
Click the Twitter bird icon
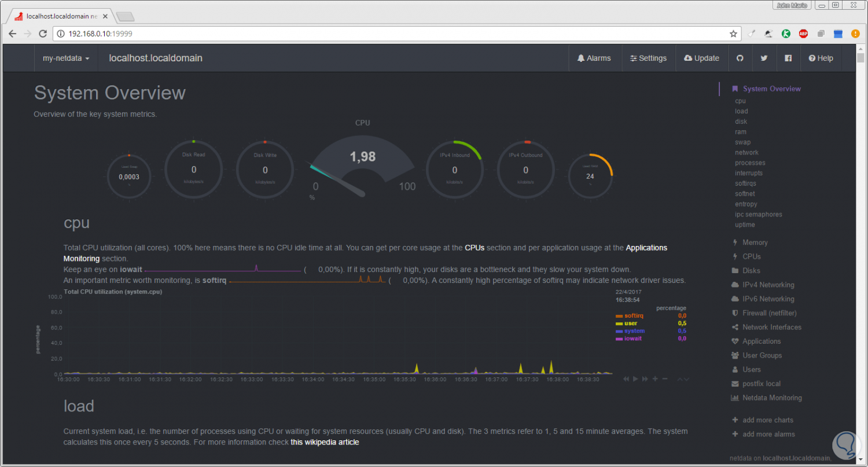tap(764, 58)
